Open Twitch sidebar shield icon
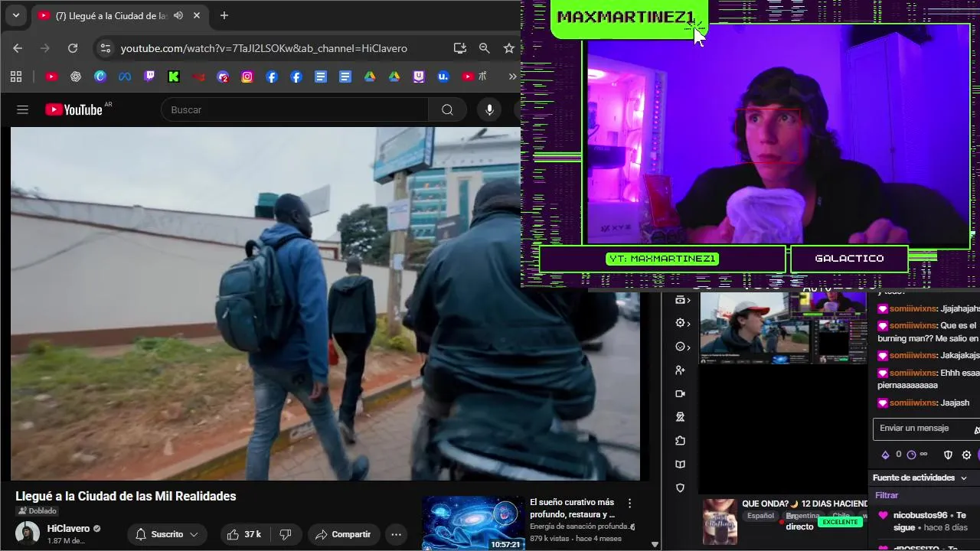The height and width of the screenshot is (551, 980). (680, 487)
